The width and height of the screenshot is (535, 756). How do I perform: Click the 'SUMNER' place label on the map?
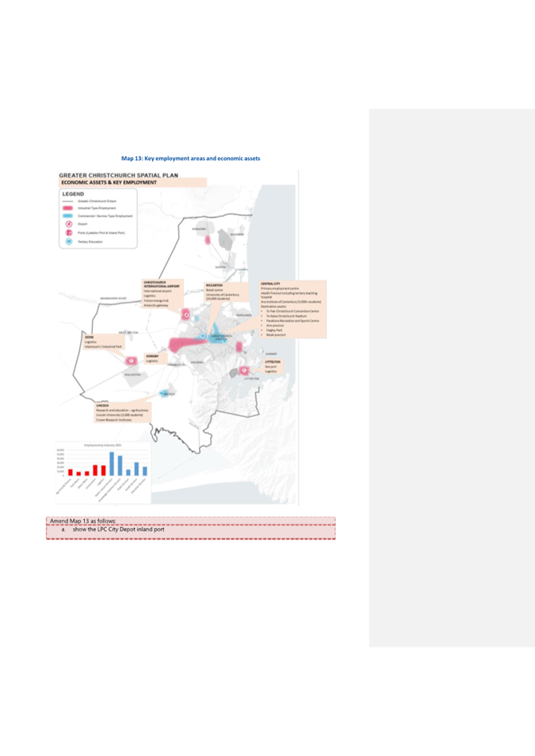tap(271, 354)
